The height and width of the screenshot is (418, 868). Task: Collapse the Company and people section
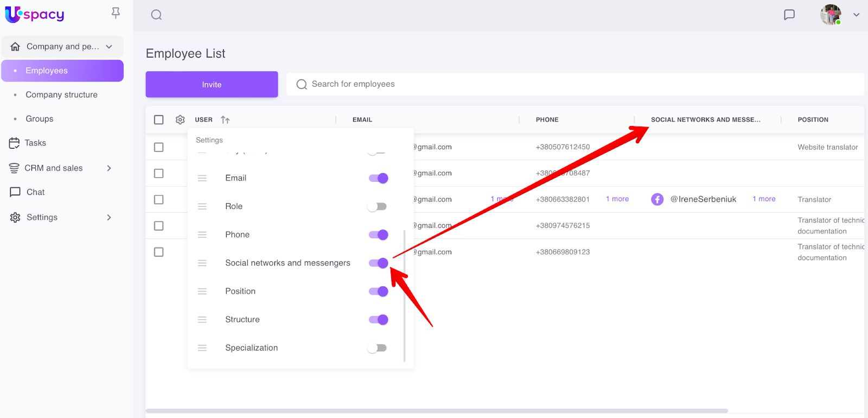click(109, 47)
